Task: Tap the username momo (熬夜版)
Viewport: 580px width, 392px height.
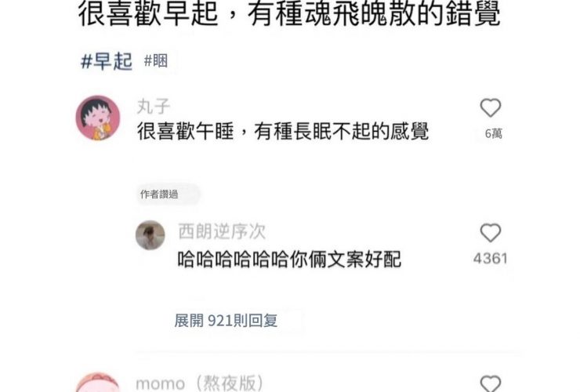Action: [x=200, y=383]
